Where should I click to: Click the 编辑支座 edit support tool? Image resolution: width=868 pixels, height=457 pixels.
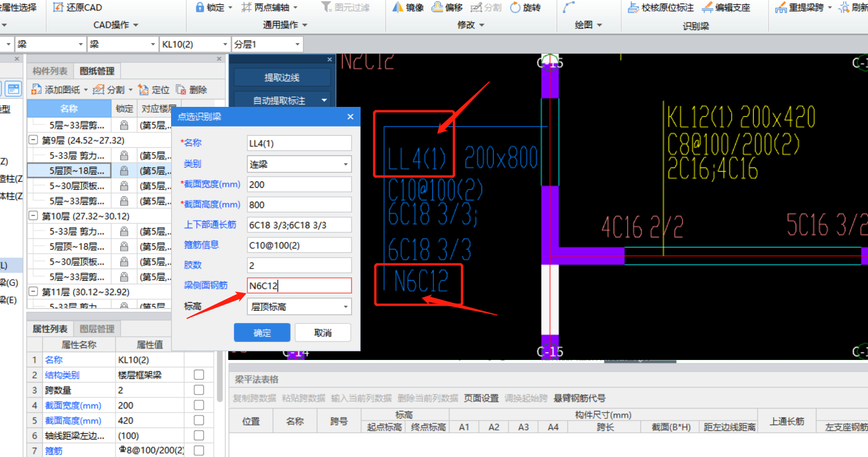click(x=726, y=8)
